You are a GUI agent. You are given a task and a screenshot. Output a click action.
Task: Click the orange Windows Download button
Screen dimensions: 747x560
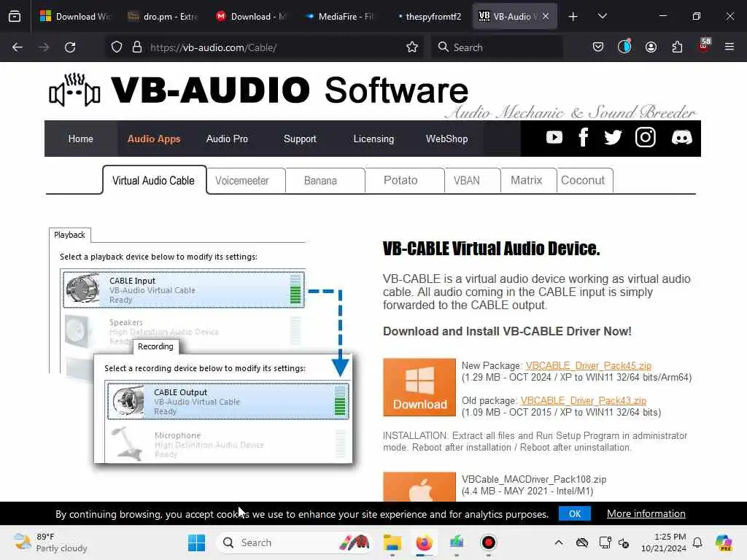click(419, 387)
